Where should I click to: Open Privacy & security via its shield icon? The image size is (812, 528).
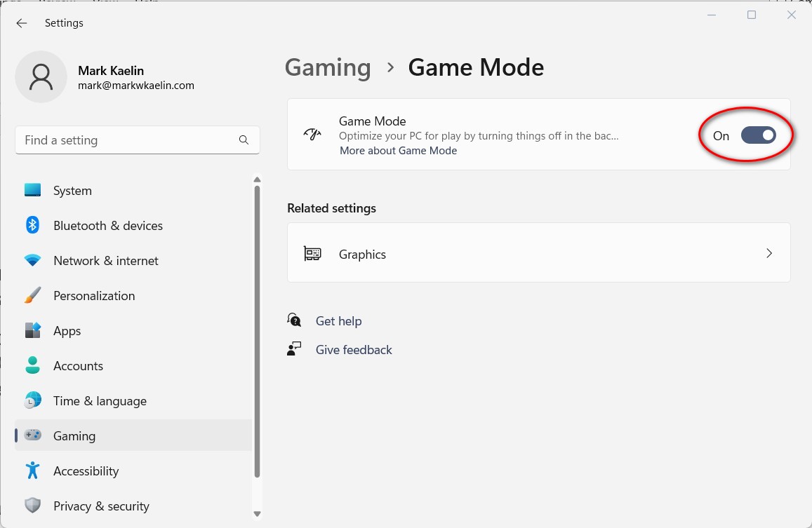point(32,506)
